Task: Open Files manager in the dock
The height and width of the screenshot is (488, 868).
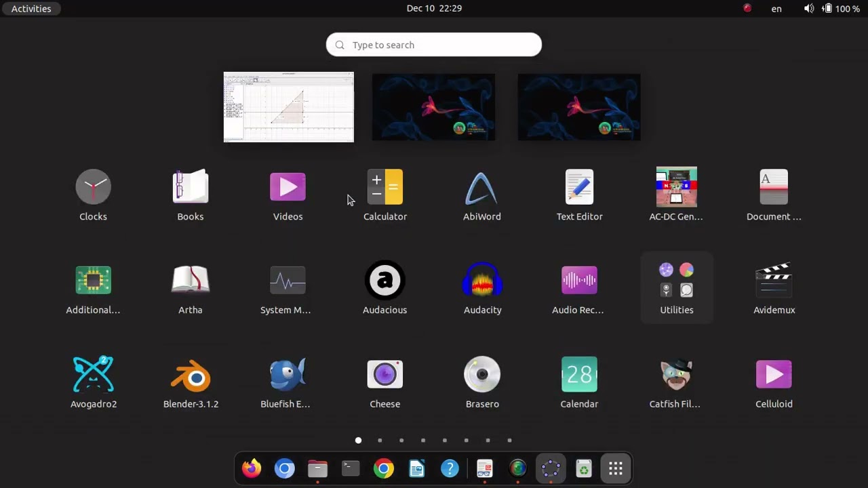Action: (317, 468)
